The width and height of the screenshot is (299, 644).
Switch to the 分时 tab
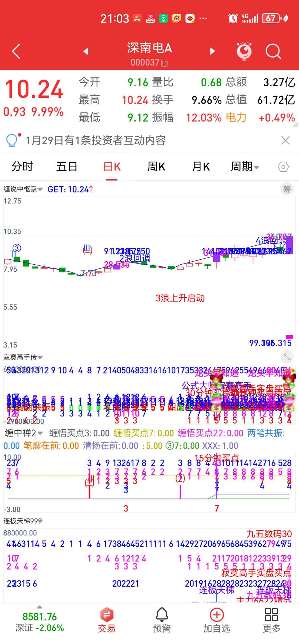click(x=22, y=167)
